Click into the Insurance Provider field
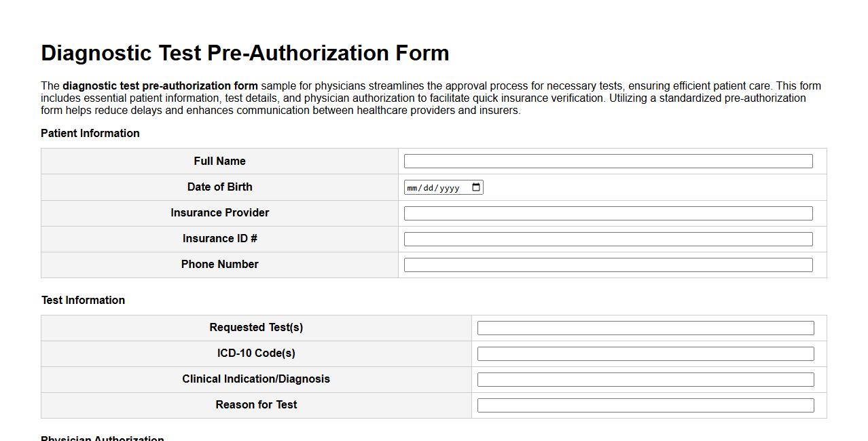868x441 pixels. coord(607,212)
